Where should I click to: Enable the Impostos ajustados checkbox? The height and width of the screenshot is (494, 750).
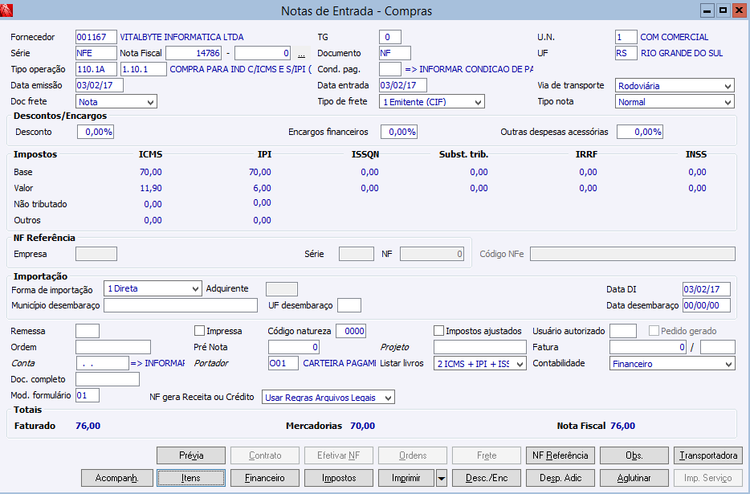[x=439, y=330]
